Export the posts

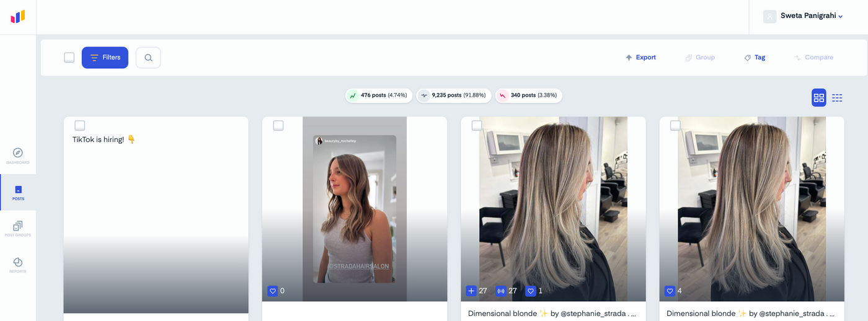[x=640, y=58]
